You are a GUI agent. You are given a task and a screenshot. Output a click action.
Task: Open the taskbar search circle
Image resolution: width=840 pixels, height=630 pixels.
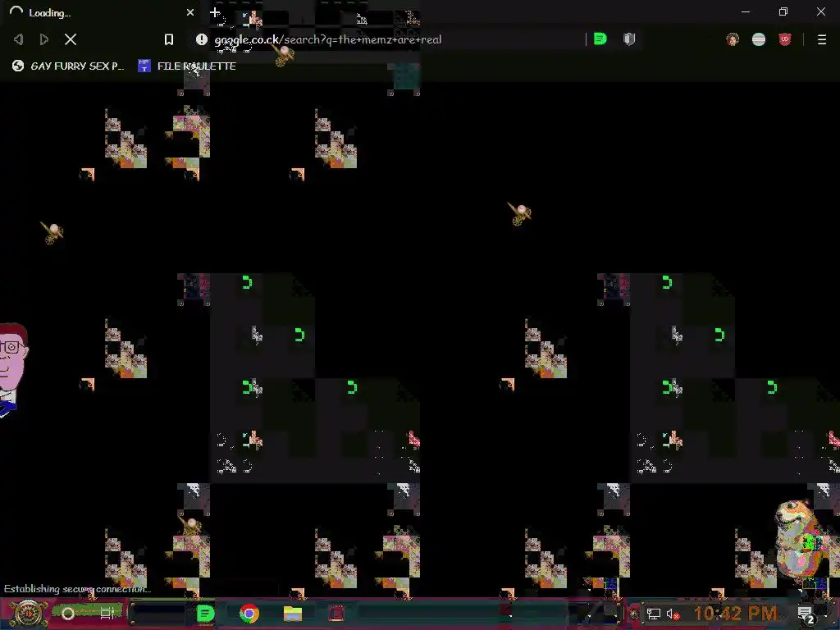(x=67, y=614)
